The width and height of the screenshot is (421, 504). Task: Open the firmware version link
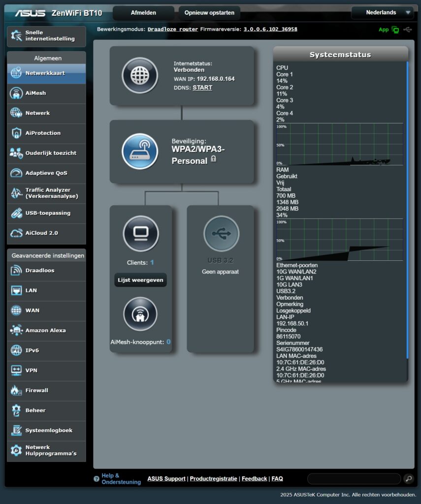[x=270, y=30]
